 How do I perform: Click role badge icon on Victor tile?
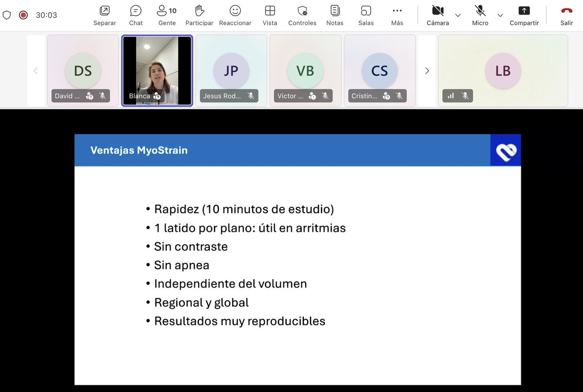pyautogui.click(x=312, y=96)
